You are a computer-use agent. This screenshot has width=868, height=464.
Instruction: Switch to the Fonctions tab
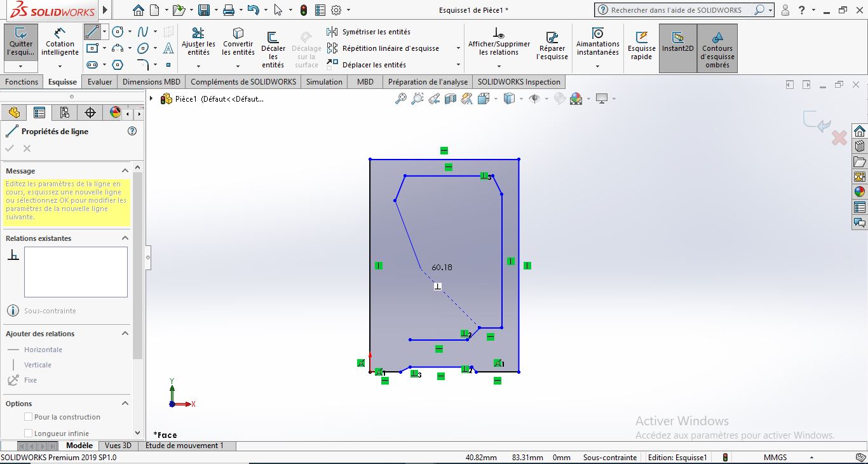pyautogui.click(x=22, y=82)
